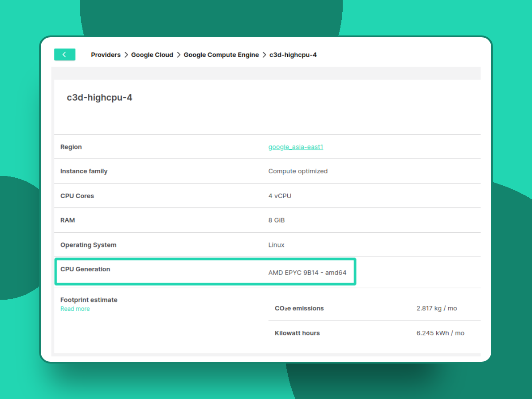532x399 pixels.
Task: Click the CPU Cores label
Action: click(77, 196)
